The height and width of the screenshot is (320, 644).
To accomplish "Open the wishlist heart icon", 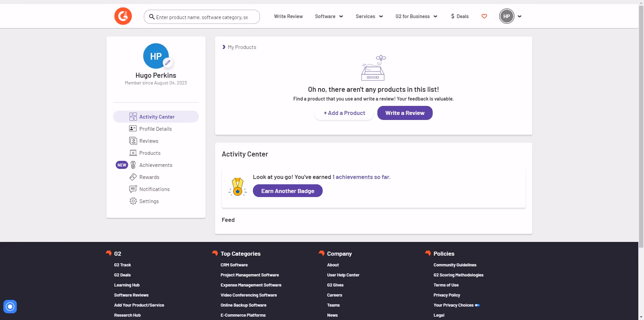I will (484, 16).
